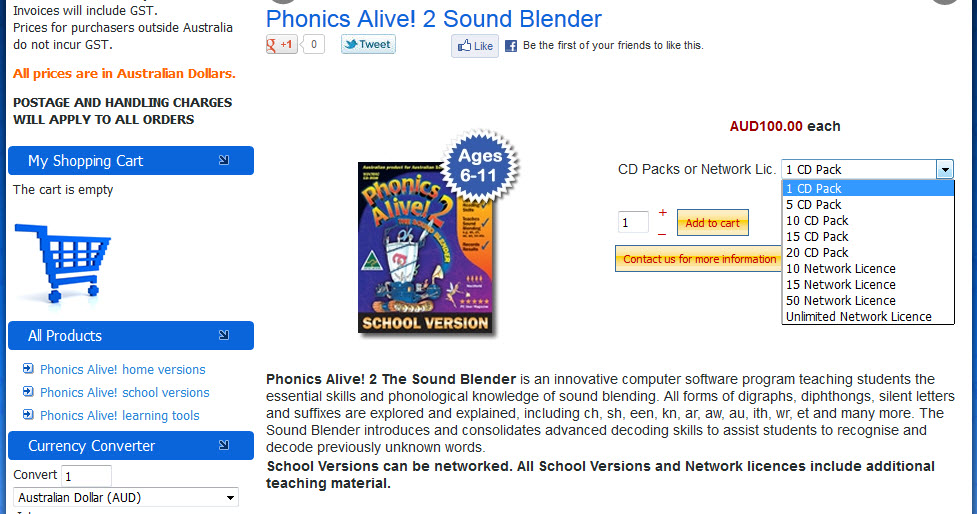
Task: Click the Phonics Alive 2 product box image
Action: click(427, 247)
